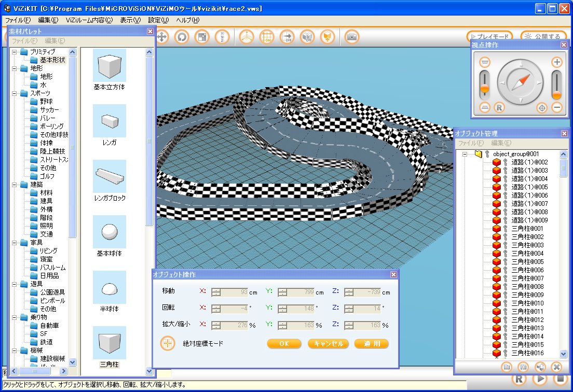Click the new folder icon in object manager
The image size is (573, 392).
507,367
